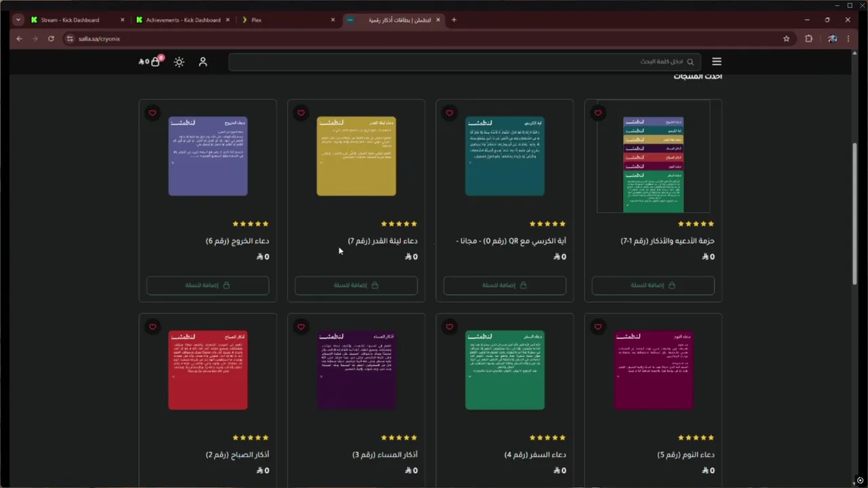The image size is (868, 488).
Task: Favorite the دعاء النوم (رقم 5) heart
Action: [x=598, y=327]
